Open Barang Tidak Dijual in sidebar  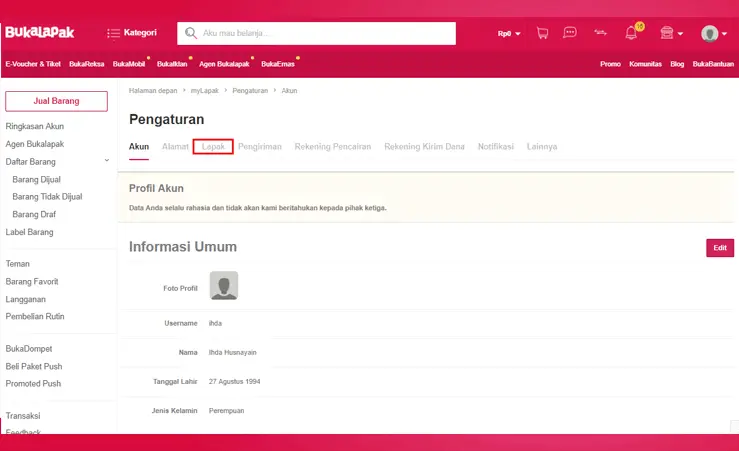[x=47, y=197]
